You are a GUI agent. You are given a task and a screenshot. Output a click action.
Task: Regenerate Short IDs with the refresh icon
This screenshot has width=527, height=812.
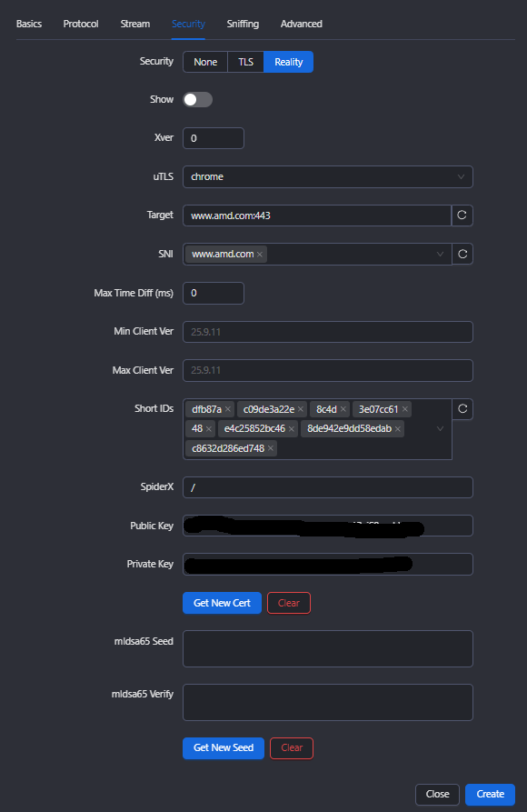[462, 409]
